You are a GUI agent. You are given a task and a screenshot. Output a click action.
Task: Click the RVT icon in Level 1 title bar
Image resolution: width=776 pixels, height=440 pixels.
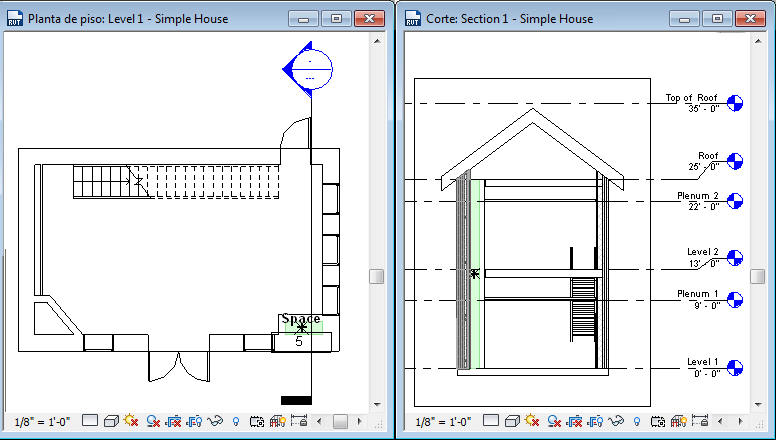(x=14, y=19)
